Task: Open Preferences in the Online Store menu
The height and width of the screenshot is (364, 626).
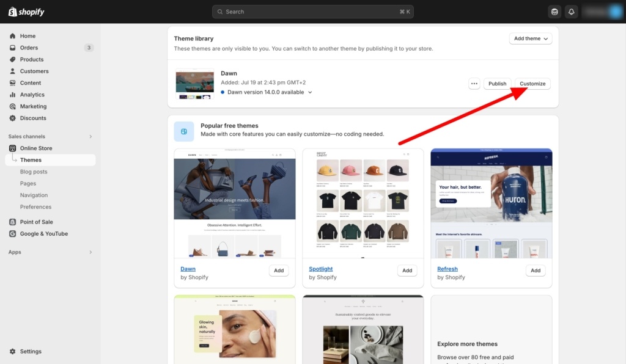Action: 35,206
